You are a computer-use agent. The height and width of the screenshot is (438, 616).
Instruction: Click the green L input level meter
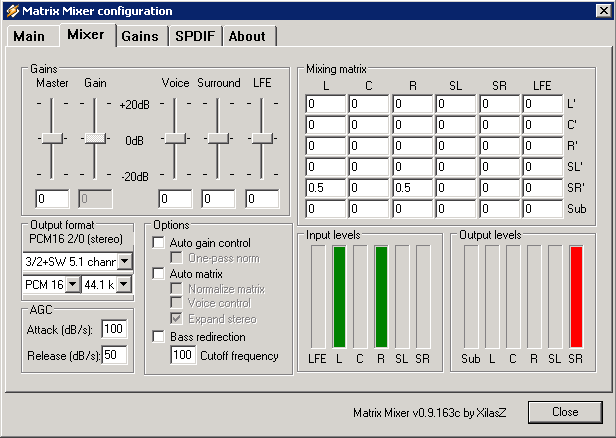click(339, 297)
